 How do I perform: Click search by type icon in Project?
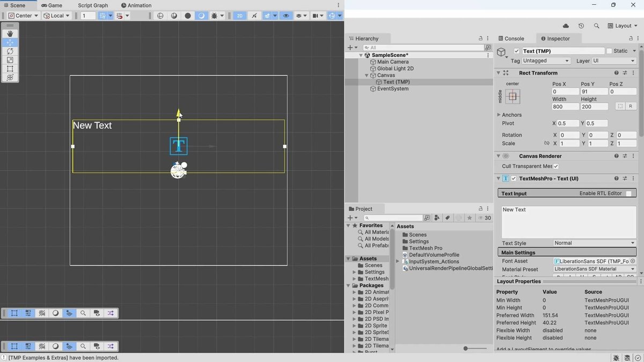[x=436, y=218]
